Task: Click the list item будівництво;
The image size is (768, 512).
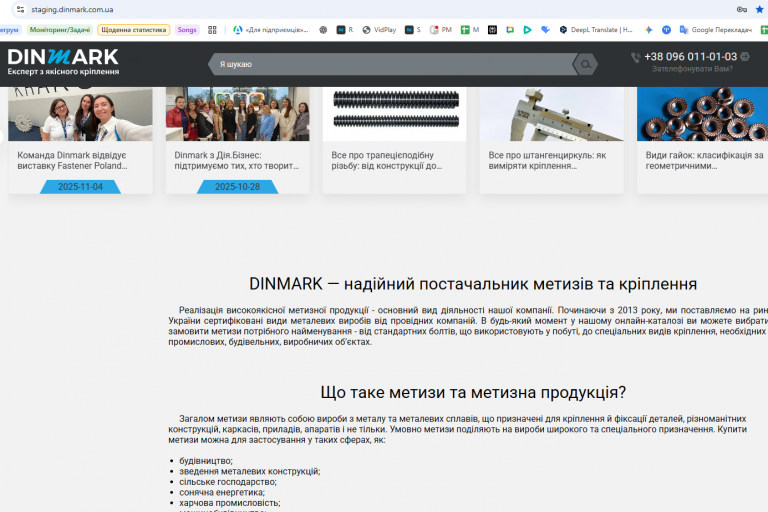Action: tap(206, 461)
